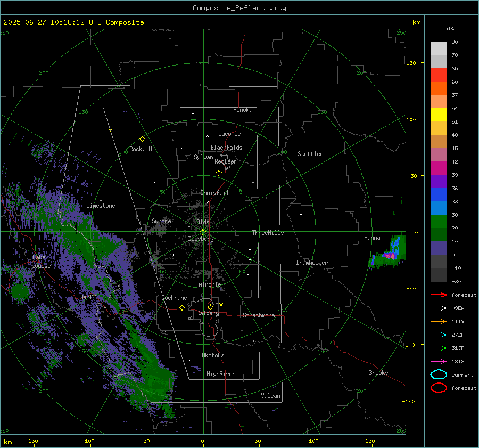Click the Lacombe city label
The height and width of the screenshot is (448, 479).
[x=229, y=134]
